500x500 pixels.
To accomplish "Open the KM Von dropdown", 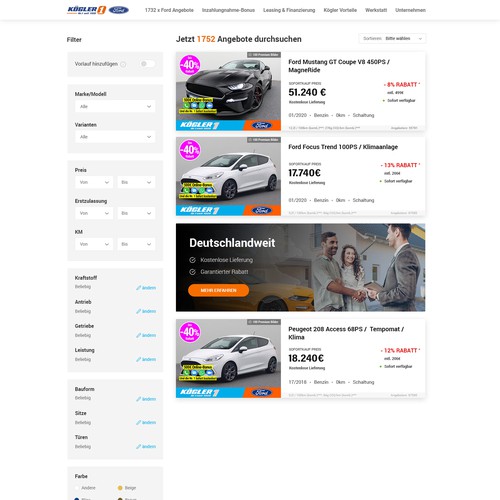I will pos(94,244).
